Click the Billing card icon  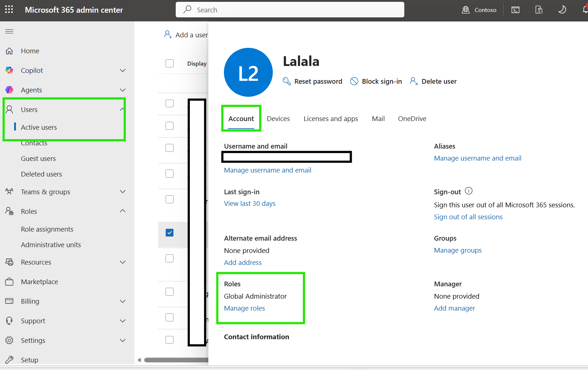(x=9, y=301)
